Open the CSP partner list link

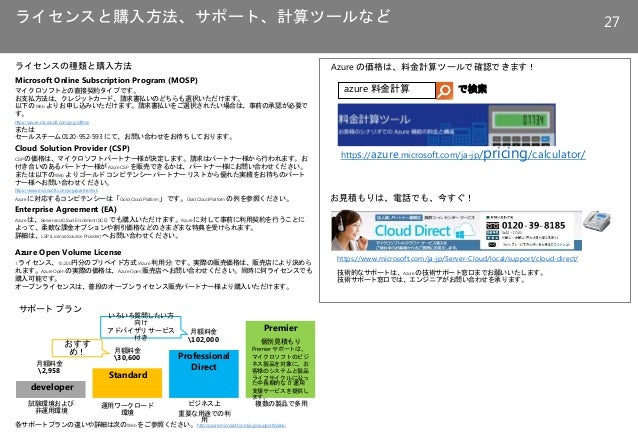[56, 190]
